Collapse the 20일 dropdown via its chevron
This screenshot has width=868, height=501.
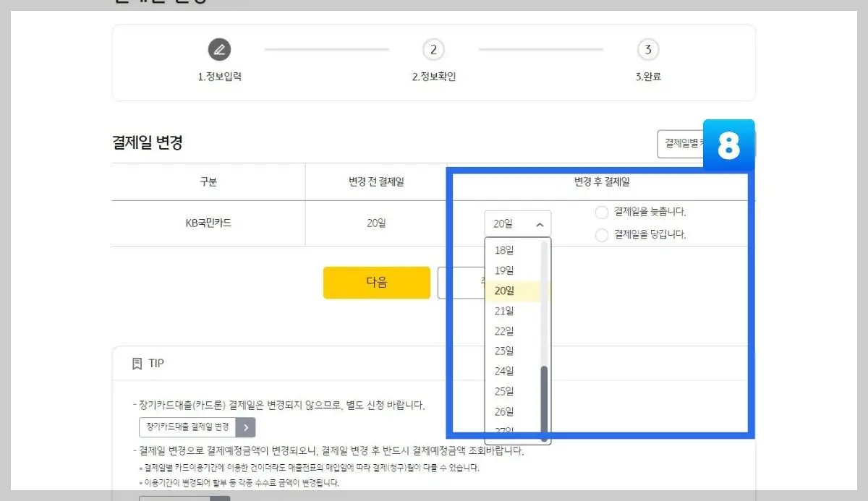[x=540, y=223]
